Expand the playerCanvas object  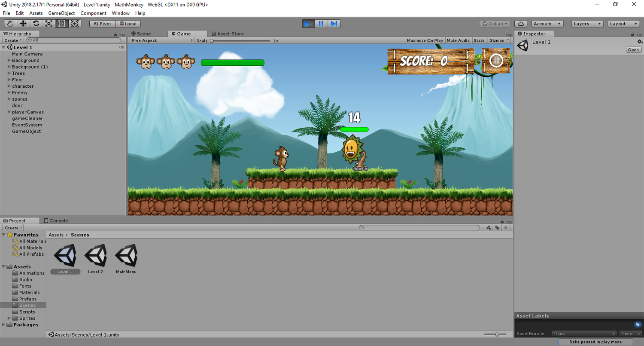coord(9,112)
